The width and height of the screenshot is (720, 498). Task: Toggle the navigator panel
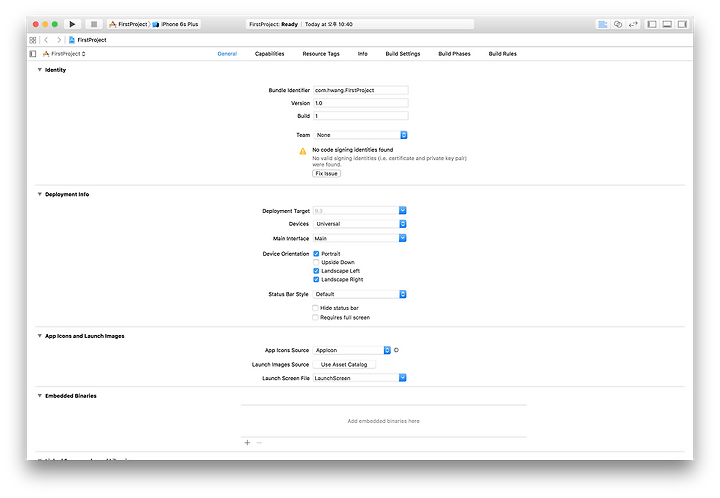652,24
